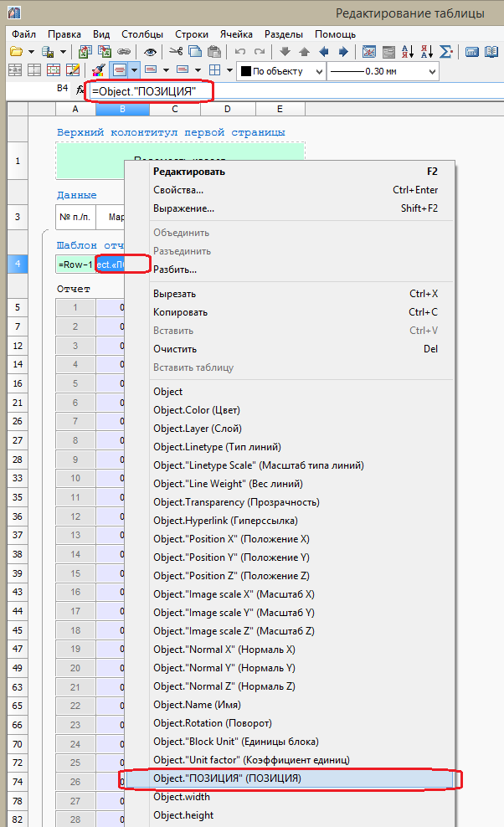Select Object."Position X" entry
504x827 pixels.
pyautogui.click(x=290, y=539)
